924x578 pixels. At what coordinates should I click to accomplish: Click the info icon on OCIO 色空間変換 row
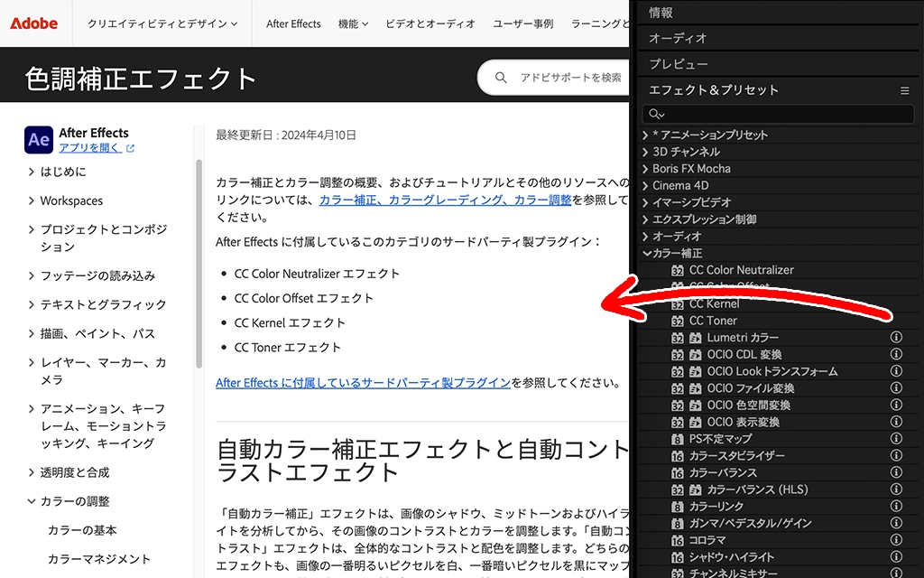[896, 405]
